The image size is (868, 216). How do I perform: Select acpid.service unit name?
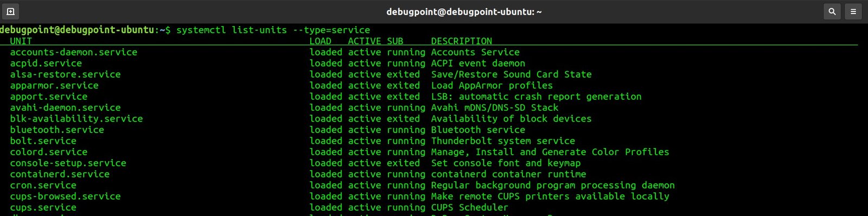point(46,63)
